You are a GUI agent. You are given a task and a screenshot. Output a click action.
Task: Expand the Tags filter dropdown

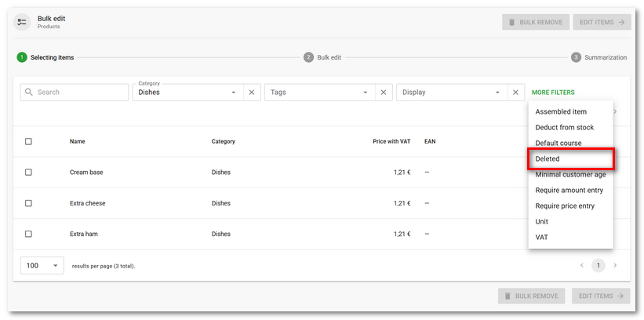click(320, 93)
